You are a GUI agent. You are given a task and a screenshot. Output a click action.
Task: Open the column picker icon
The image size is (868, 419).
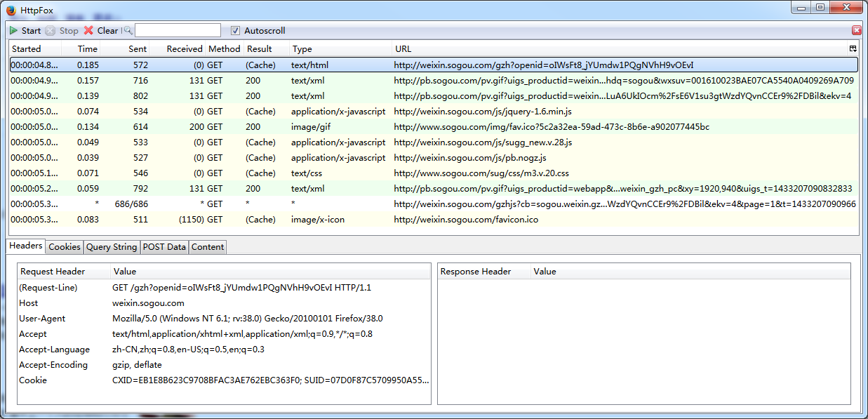(x=853, y=49)
